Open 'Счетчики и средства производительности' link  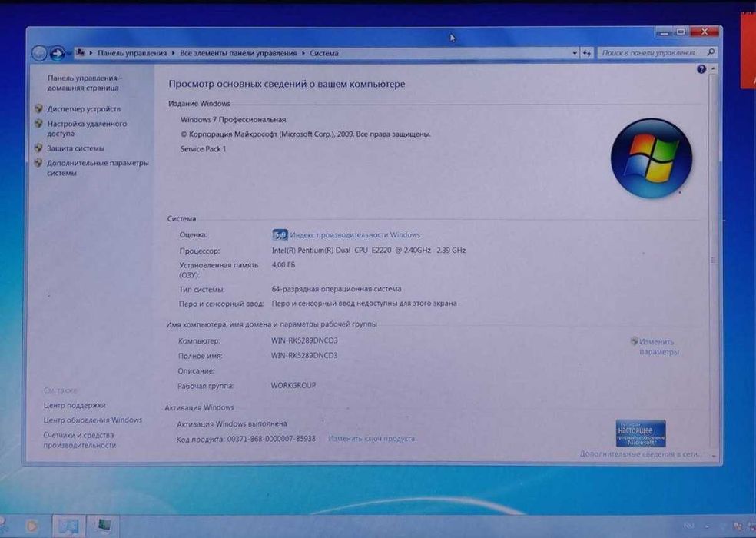(x=80, y=440)
